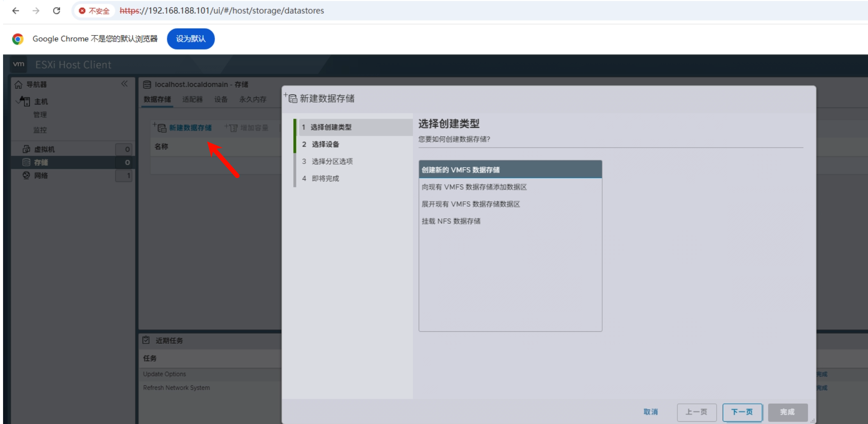Click the browser reload icon
Viewport: 868px width, 424px height.
(x=56, y=11)
